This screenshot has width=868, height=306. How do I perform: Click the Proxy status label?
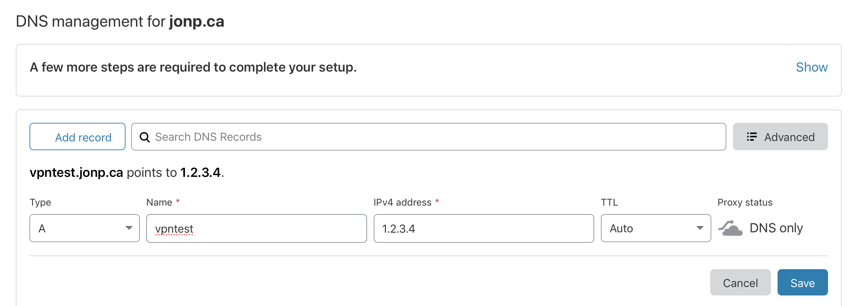click(745, 202)
